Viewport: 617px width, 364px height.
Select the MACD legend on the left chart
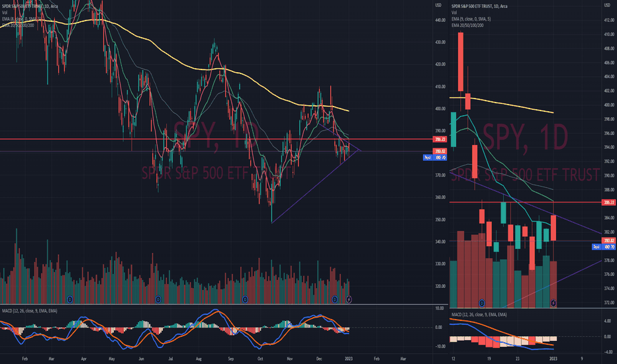(30, 311)
